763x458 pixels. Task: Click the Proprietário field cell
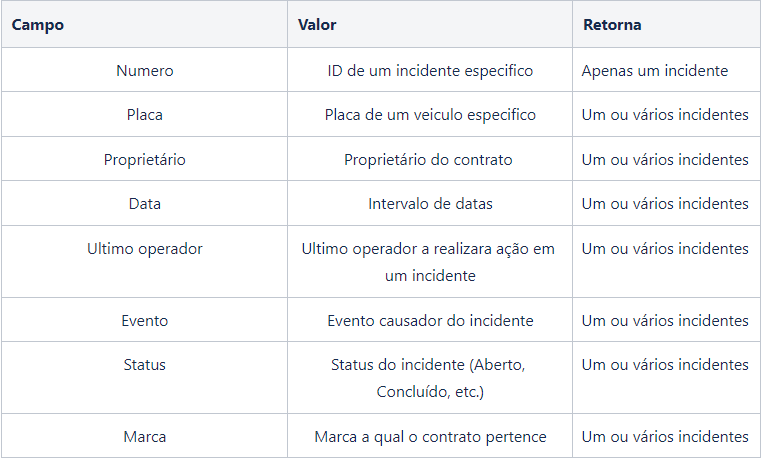pos(144,159)
